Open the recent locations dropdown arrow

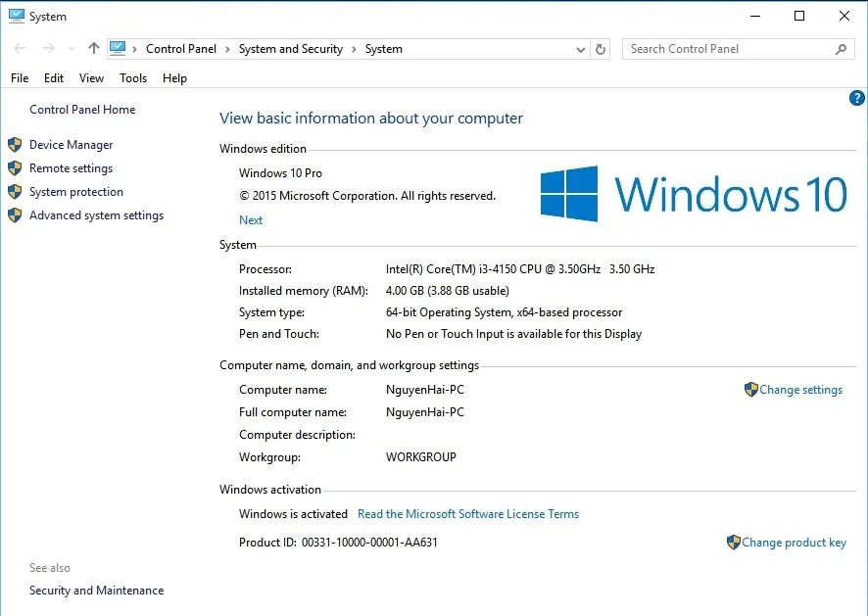click(72, 49)
